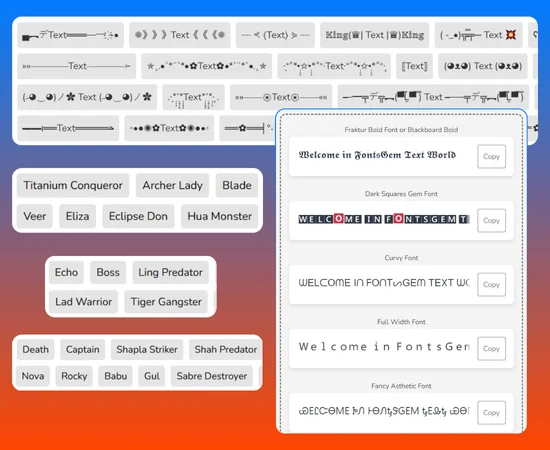Select the Nova name chip
Viewport: 550px width, 450px height.
(33, 376)
